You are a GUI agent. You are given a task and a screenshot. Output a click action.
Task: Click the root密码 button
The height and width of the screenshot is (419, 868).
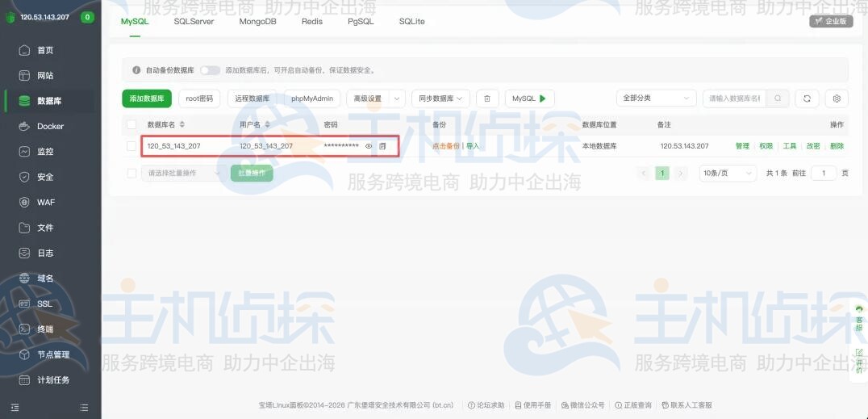point(199,98)
